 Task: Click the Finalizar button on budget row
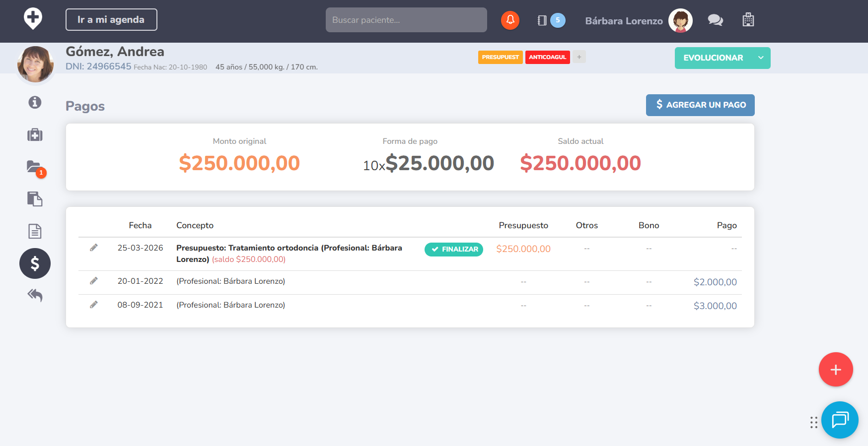[x=454, y=249]
